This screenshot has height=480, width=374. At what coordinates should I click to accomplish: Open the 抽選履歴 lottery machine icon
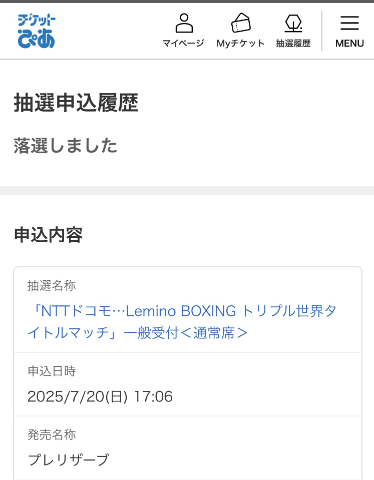pos(293,23)
